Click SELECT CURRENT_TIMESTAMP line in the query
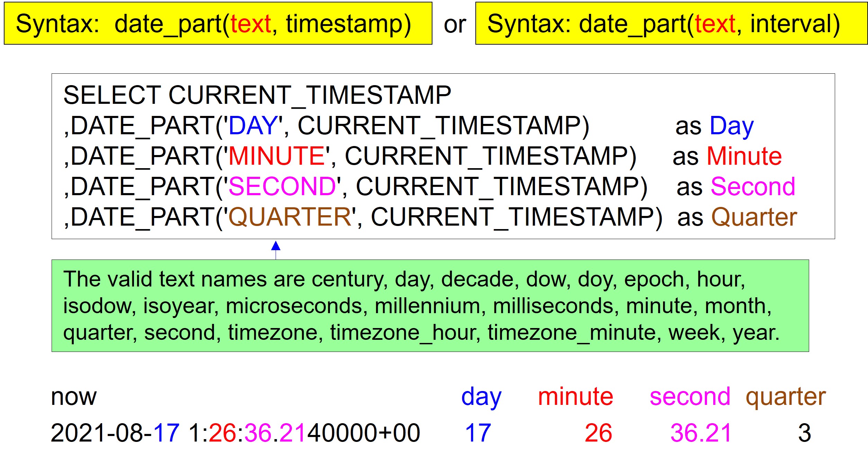Image resolution: width=868 pixels, height=463 pixels. pos(257,95)
